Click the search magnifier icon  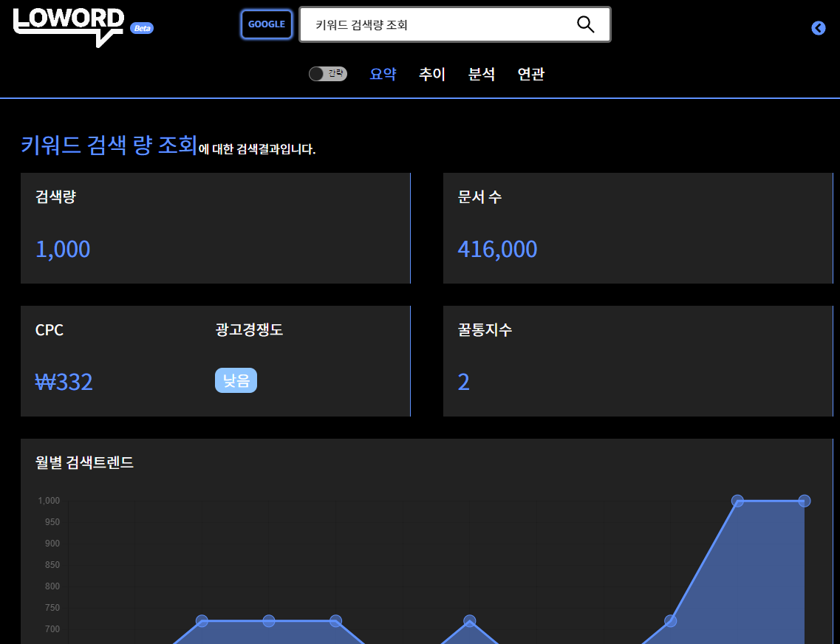586,24
